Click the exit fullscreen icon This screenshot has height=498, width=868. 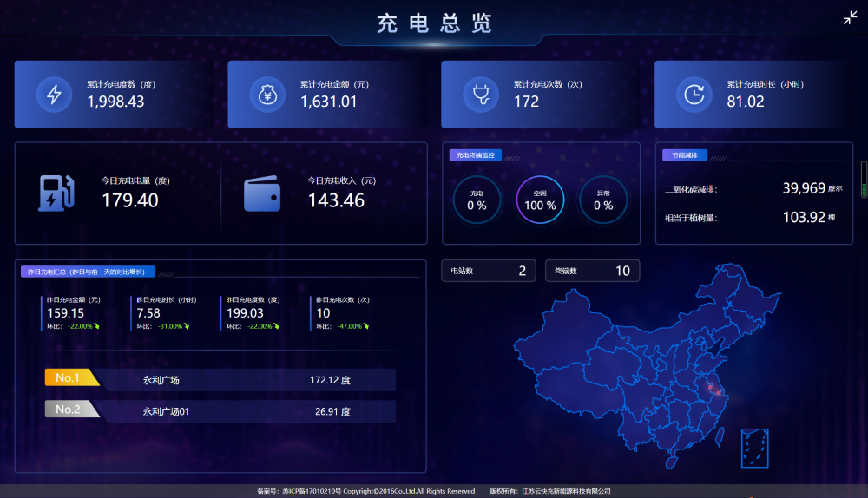pos(850,17)
